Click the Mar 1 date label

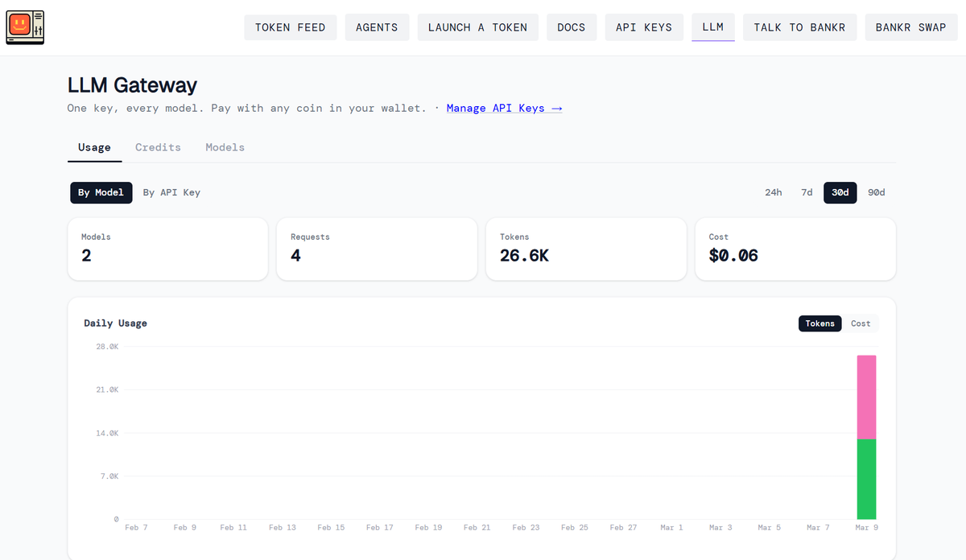coord(671,528)
